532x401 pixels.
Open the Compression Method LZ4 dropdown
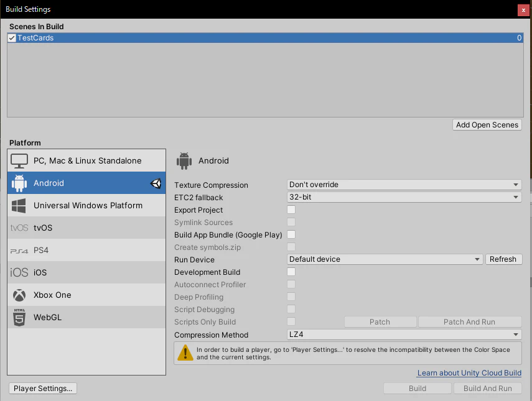(404, 334)
